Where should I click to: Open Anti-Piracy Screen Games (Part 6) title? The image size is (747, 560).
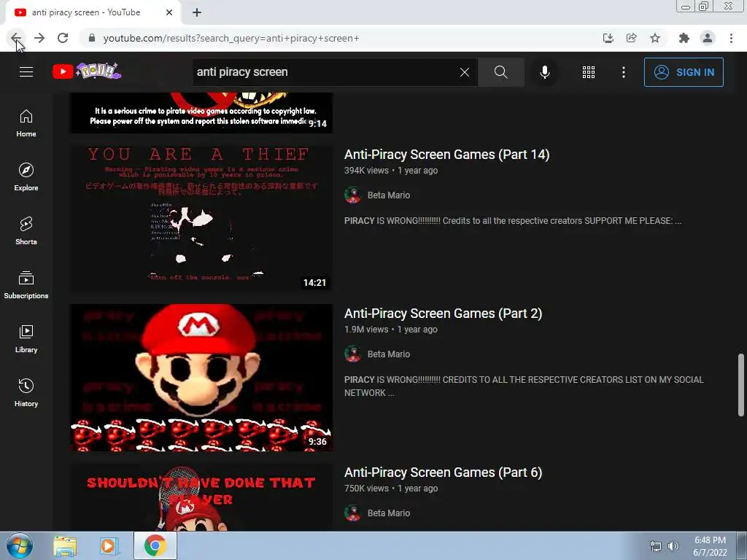(x=443, y=472)
